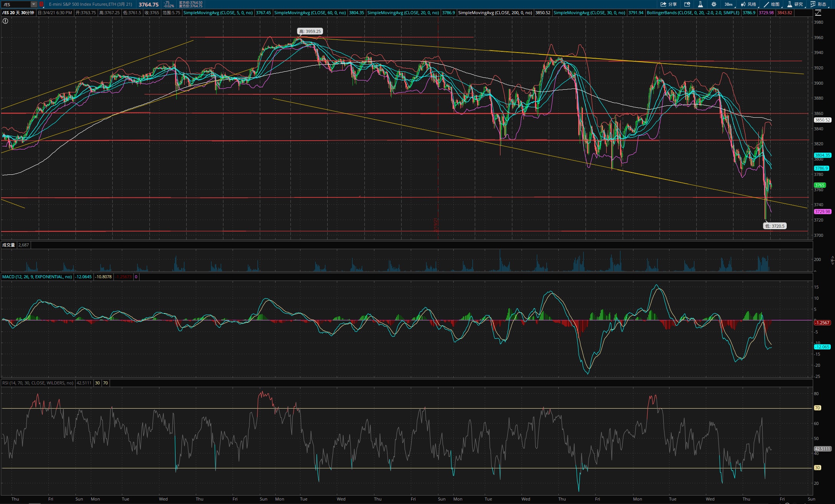The image size is (835, 504).
Task: Click the 3786.9 price axis tag
Action: (821, 168)
